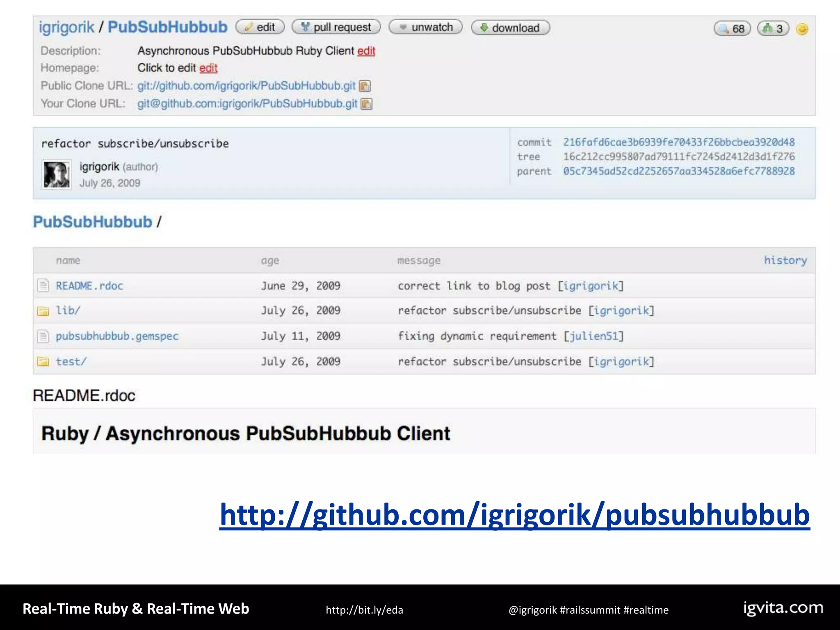The height and width of the screenshot is (630, 840).
Task: Click the unwatch button
Action: (x=425, y=27)
